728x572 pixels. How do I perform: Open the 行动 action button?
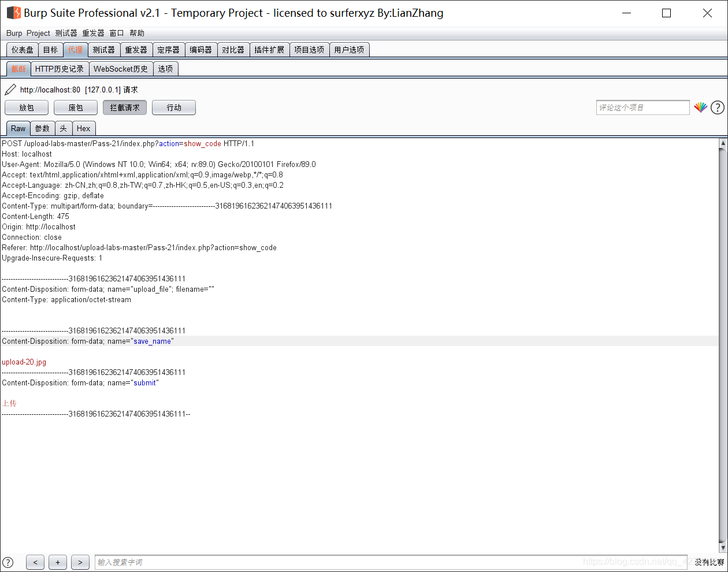point(174,107)
